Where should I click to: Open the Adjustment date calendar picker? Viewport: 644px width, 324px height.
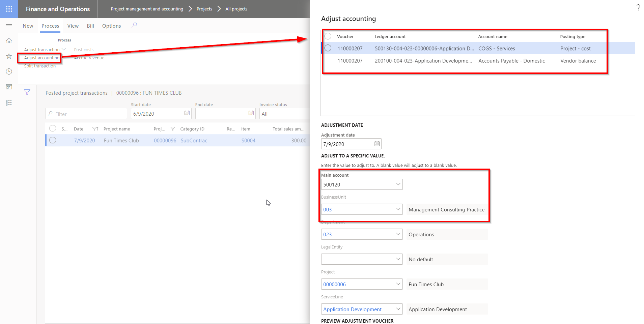pyautogui.click(x=376, y=144)
